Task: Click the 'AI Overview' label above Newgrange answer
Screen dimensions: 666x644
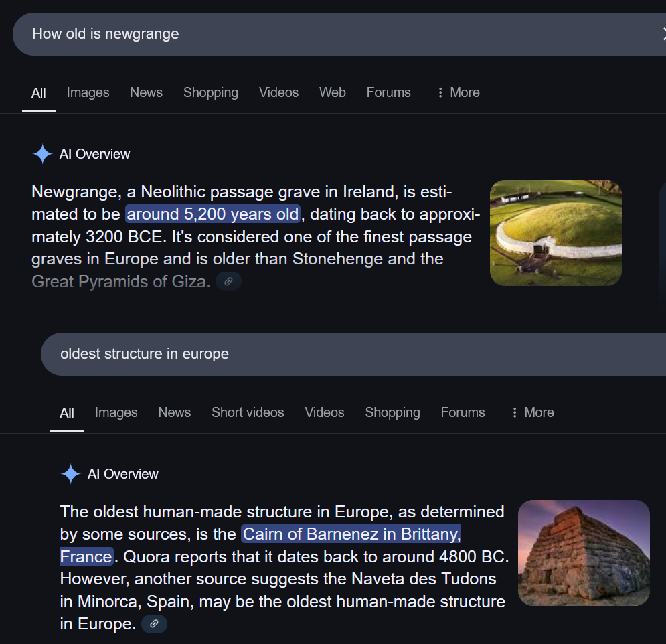Action: pos(95,154)
